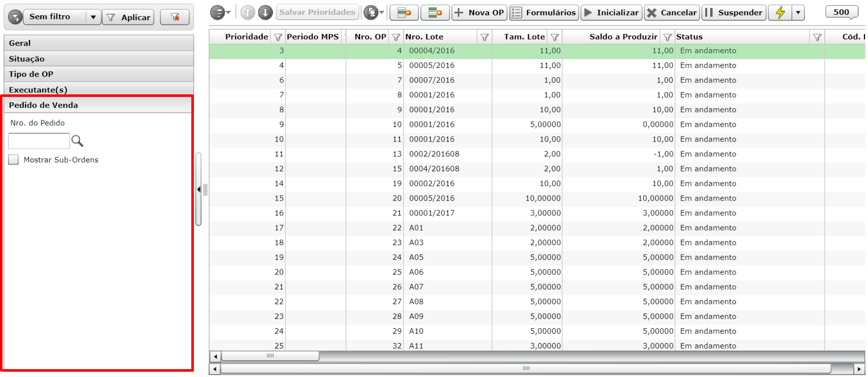This screenshot has height=377, width=868.
Task: Click the round filter icon beside Sem filtro
Action: point(16,17)
